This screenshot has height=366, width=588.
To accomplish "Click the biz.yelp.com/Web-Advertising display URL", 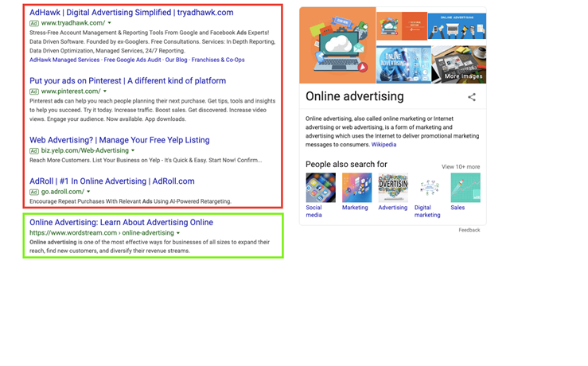I will click(x=85, y=150).
